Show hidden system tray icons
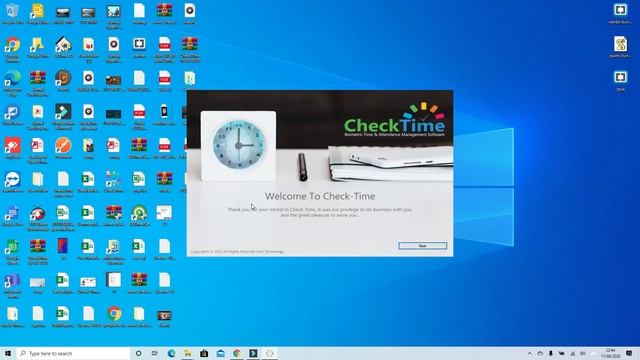Image resolution: width=640 pixels, height=360 pixels. tap(530, 353)
